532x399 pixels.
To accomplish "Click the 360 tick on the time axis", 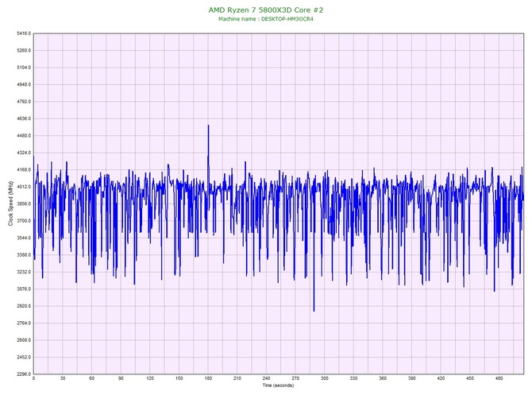I will (x=383, y=378).
